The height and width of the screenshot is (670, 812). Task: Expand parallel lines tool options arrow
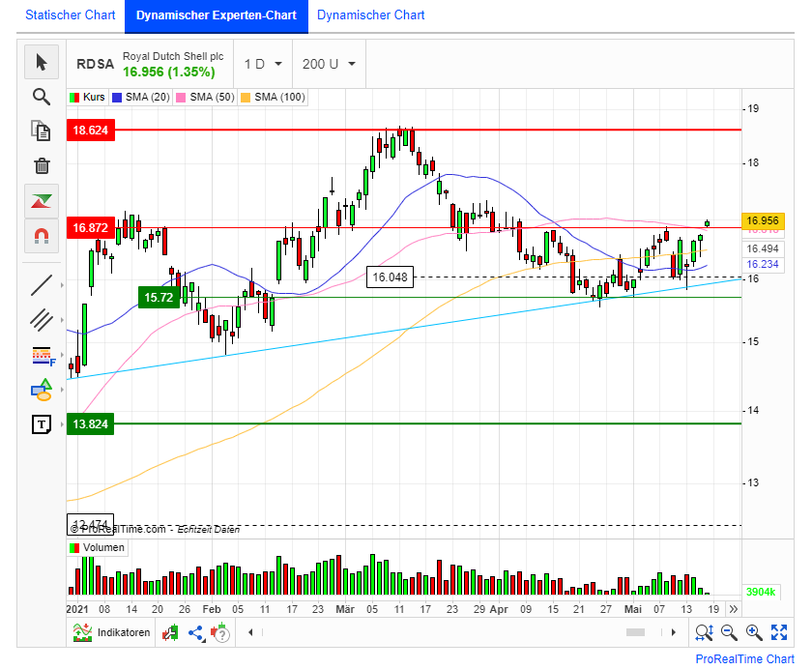coord(62,320)
